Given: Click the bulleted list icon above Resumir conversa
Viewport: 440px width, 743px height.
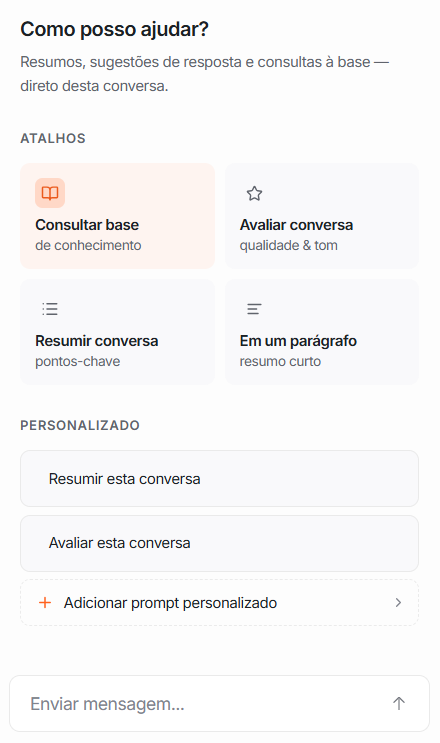Looking at the screenshot, I should tap(50, 309).
